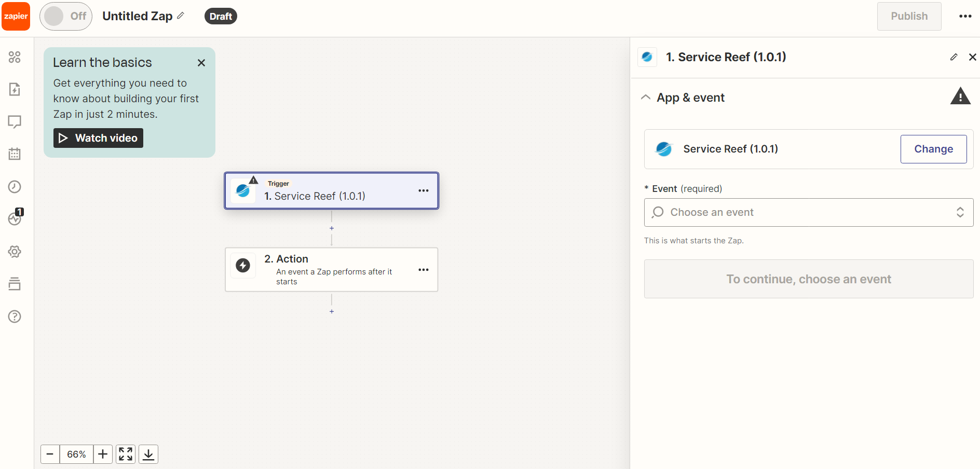Click the Service Reef icon in panel header
Image resolution: width=980 pixels, height=469 pixels.
(647, 57)
